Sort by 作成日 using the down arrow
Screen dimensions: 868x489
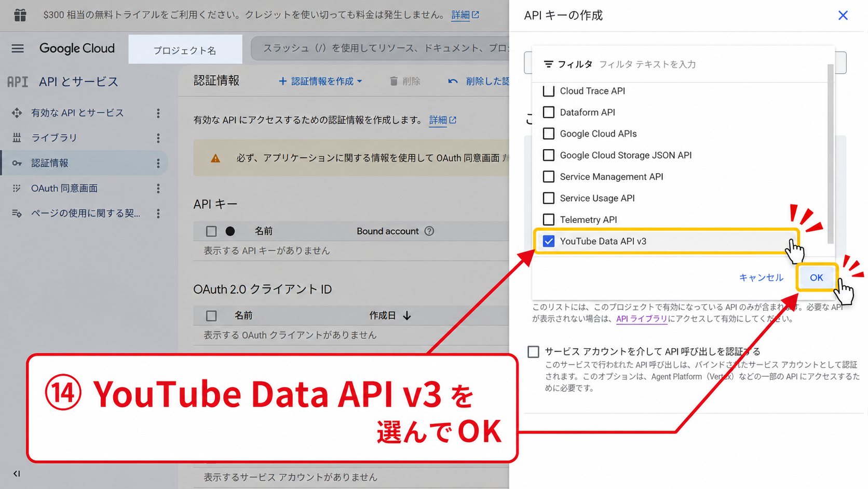(x=407, y=316)
